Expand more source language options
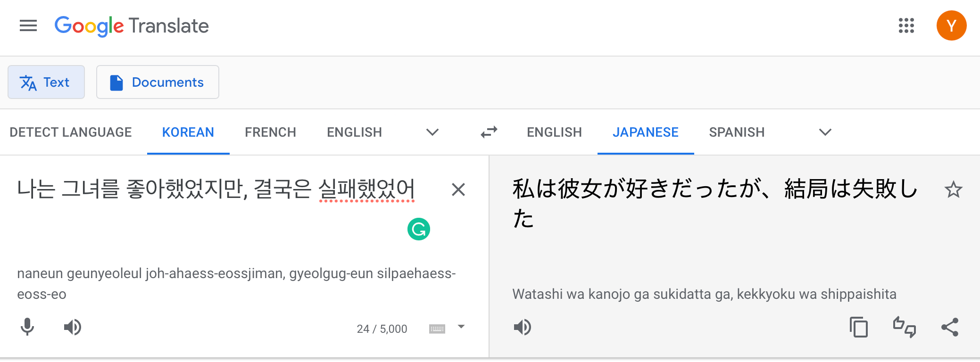The height and width of the screenshot is (362, 980). point(432,132)
